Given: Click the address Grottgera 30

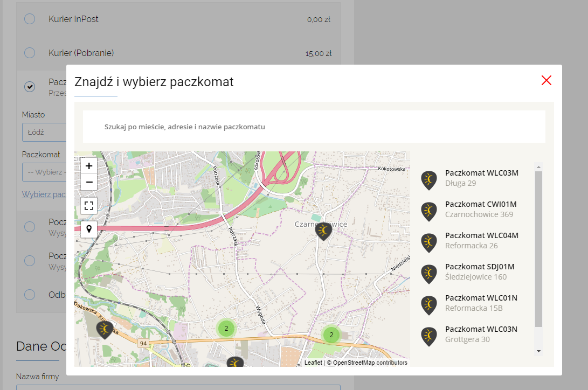Looking at the screenshot, I should click(467, 339).
